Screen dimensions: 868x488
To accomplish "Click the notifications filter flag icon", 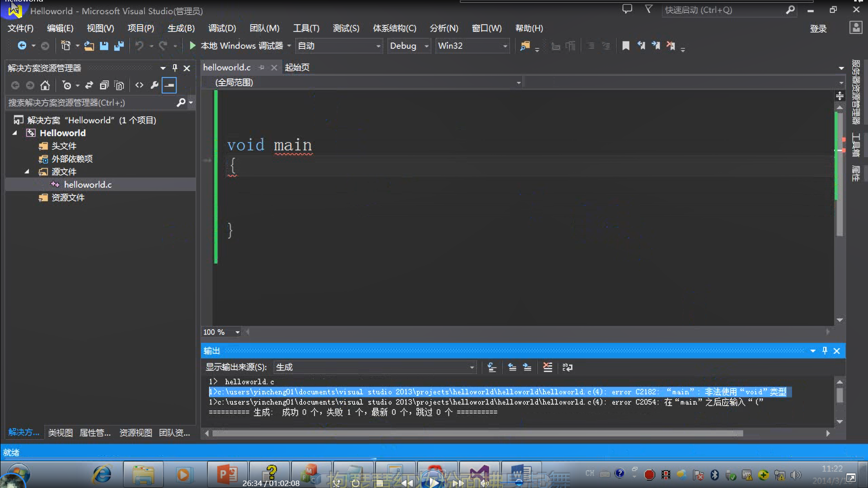I will (x=649, y=9).
